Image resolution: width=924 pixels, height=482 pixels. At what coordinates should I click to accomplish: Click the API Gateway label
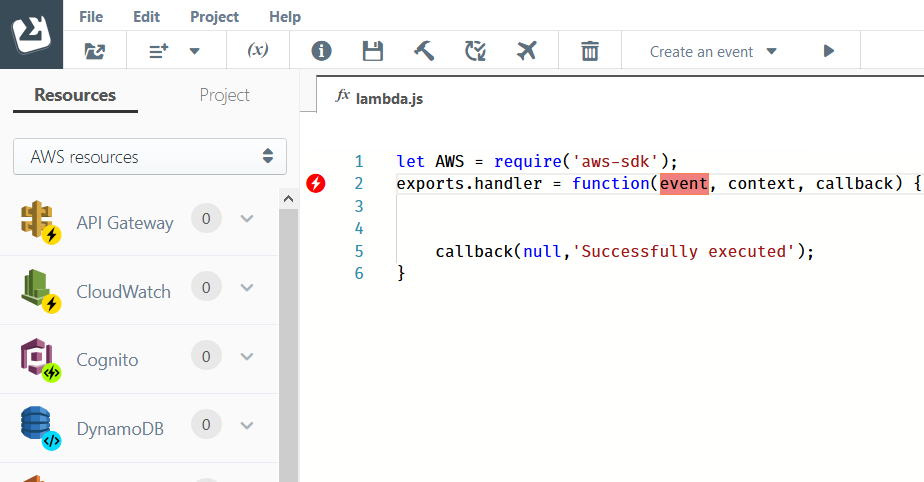(x=125, y=223)
